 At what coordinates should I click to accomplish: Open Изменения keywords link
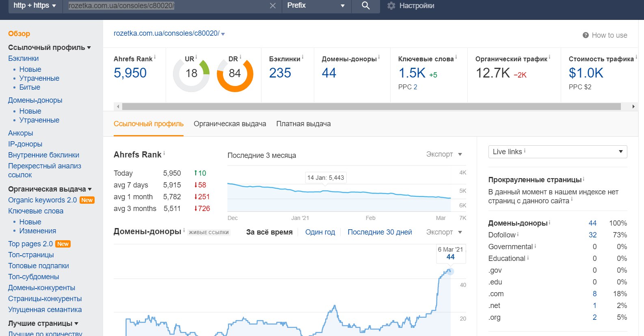[37, 231]
